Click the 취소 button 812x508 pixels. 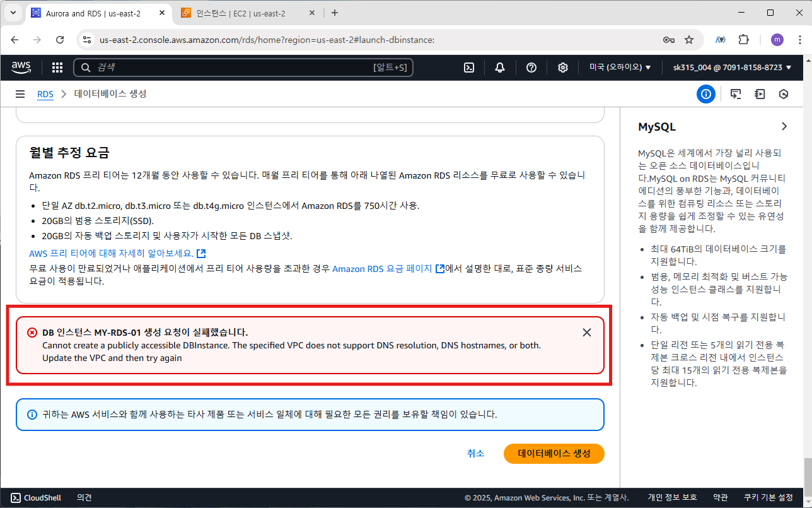(x=476, y=454)
